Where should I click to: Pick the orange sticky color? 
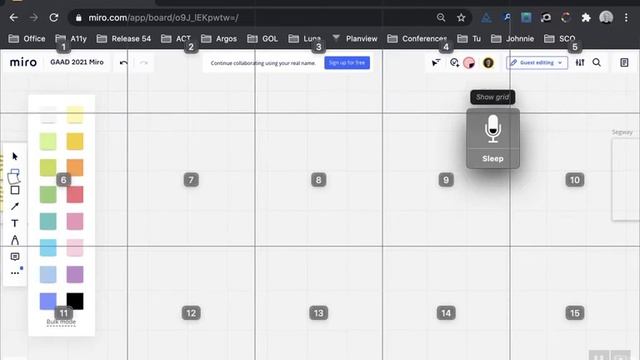pos(75,168)
